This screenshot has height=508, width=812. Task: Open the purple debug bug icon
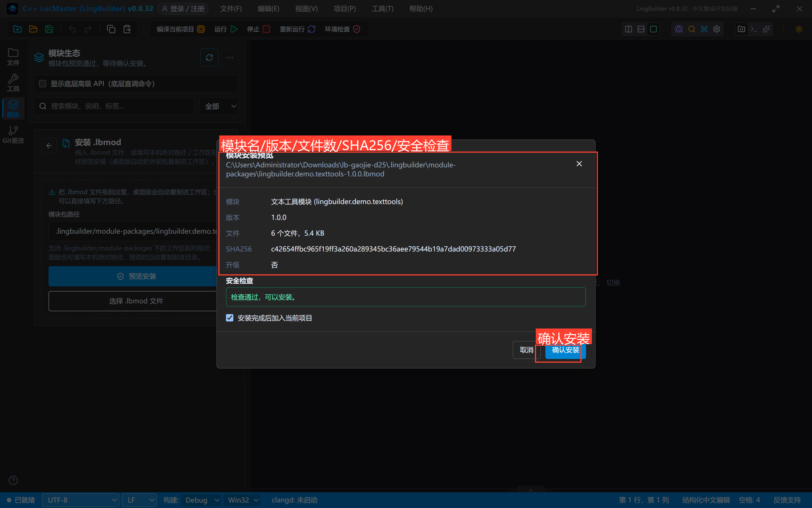tap(679, 29)
